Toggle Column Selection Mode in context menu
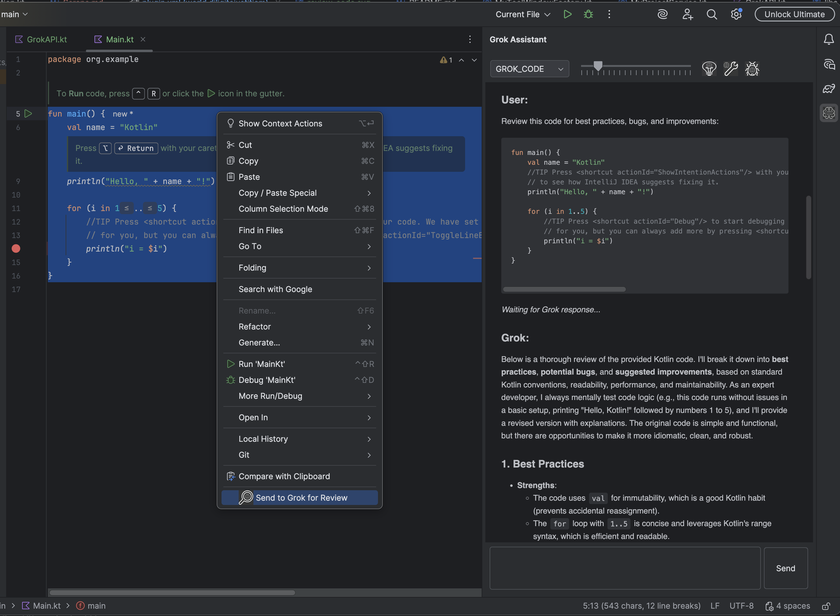840x616 pixels. 283,209
